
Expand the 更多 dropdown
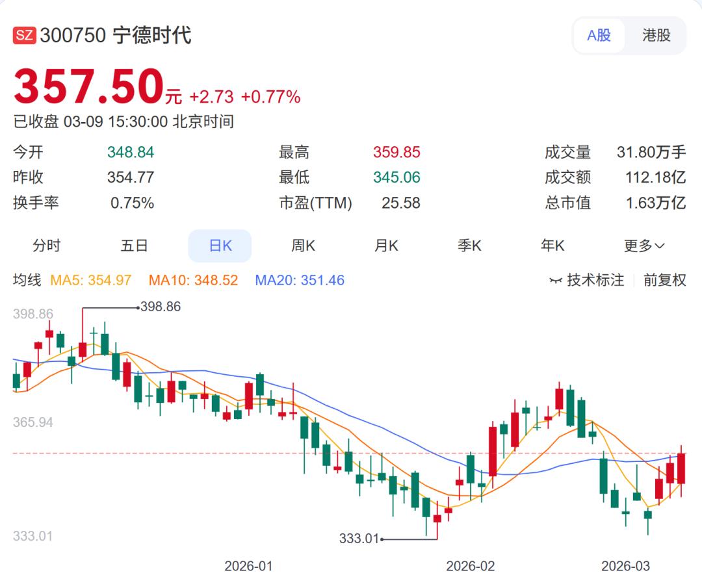pyautogui.click(x=644, y=246)
